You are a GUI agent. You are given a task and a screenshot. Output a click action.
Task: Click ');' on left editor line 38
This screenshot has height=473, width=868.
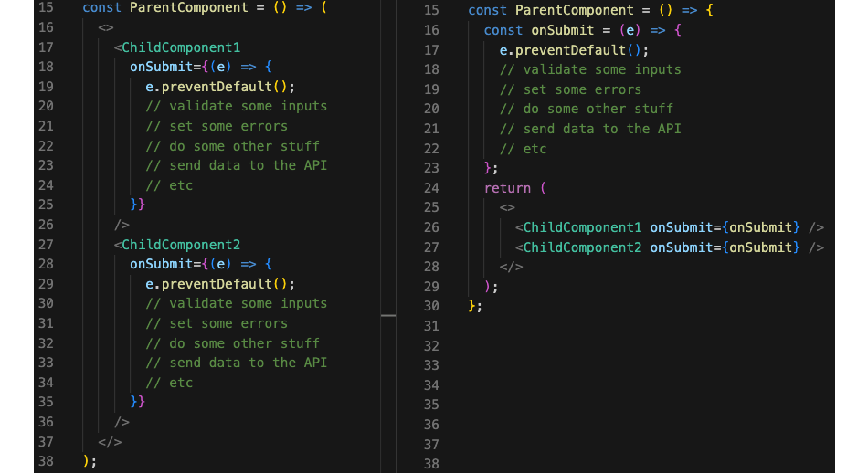click(90, 461)
